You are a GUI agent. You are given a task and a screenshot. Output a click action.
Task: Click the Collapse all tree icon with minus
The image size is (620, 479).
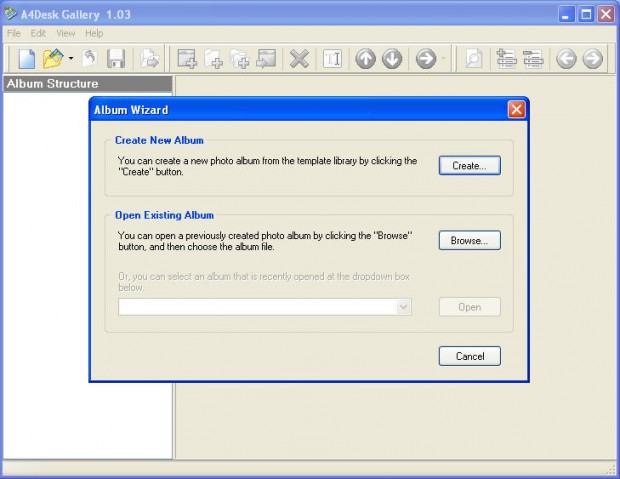[x=533, y=59]
